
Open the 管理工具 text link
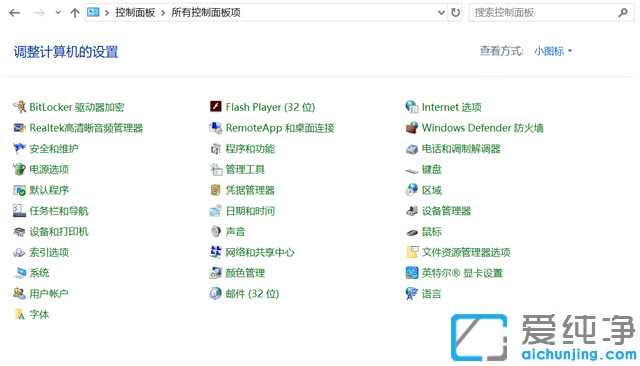pyautogui.click(x=245, y=169)
